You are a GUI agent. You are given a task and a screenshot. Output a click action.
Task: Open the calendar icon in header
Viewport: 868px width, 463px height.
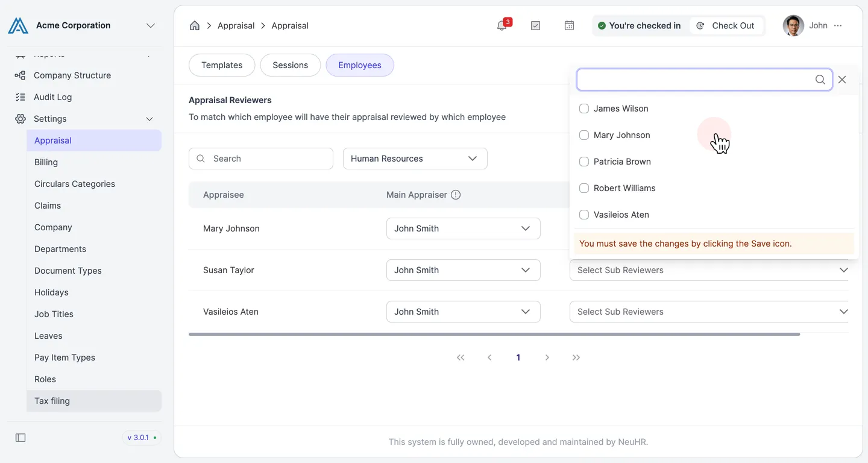tap(569, 25)
